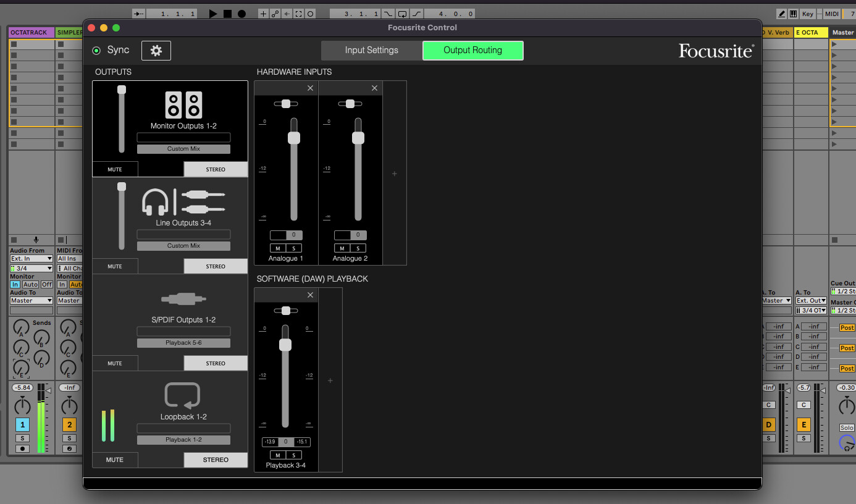This screenshot has width=856, height=504.
Task: Remove the Playback 3-4 channel with X
Action: tap(310, 295)
